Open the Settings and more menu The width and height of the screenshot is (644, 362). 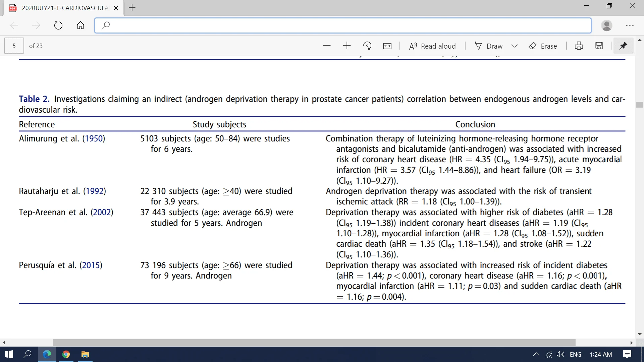630,25
